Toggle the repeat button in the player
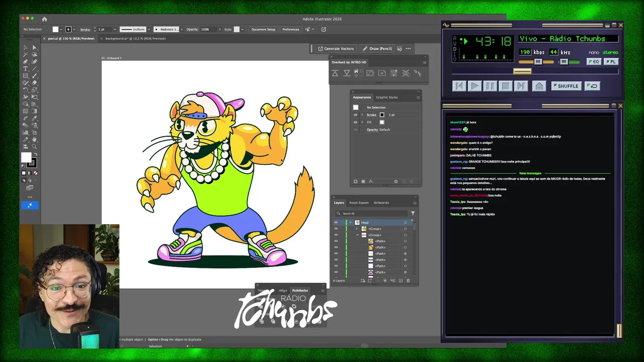Viewport: 644px width, 362px height. pyautogui.click(x=593, y=86)
